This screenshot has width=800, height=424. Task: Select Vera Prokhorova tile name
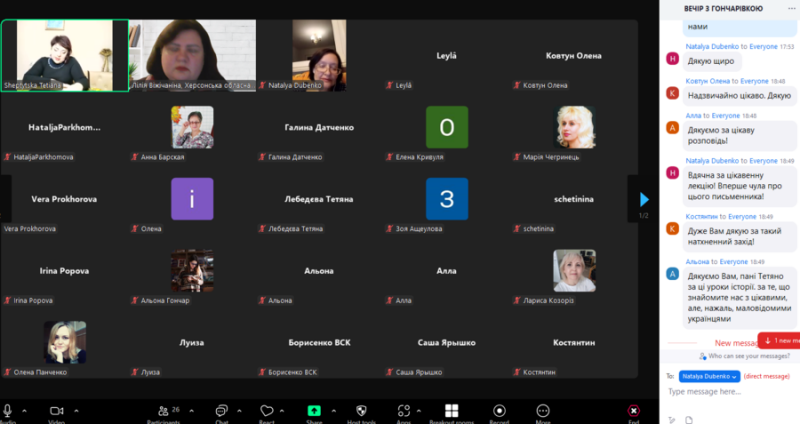(x=64, y=199)
